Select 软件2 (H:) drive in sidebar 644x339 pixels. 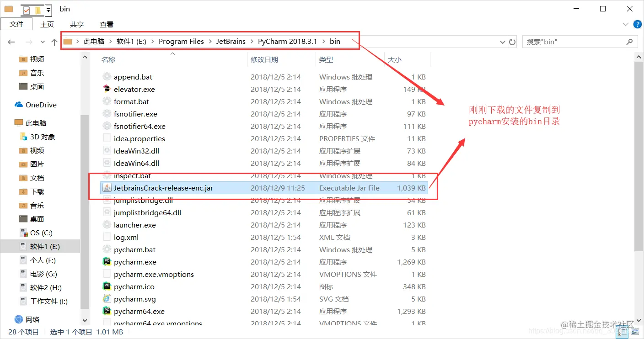(46, 287)
